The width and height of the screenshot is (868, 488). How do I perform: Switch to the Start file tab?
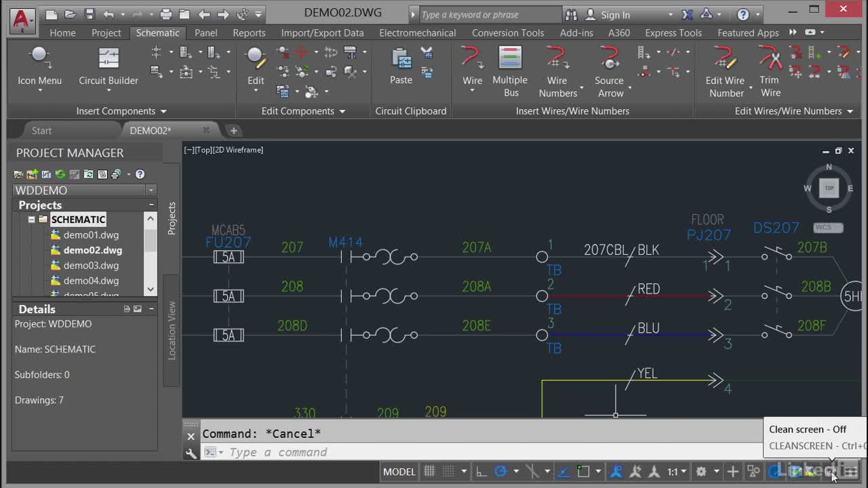[x=41, y=130]
